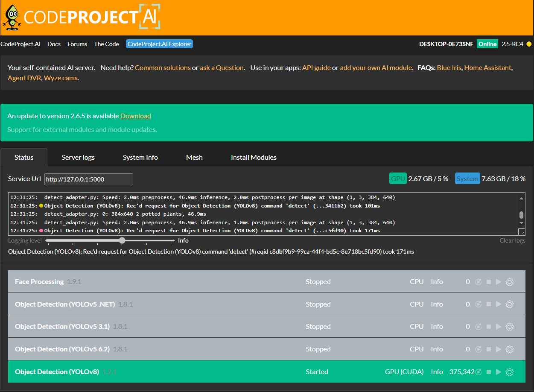Screen dimensions: 534x392
Task: Click the GPU usage badge
Action: [x=398, y=178]
